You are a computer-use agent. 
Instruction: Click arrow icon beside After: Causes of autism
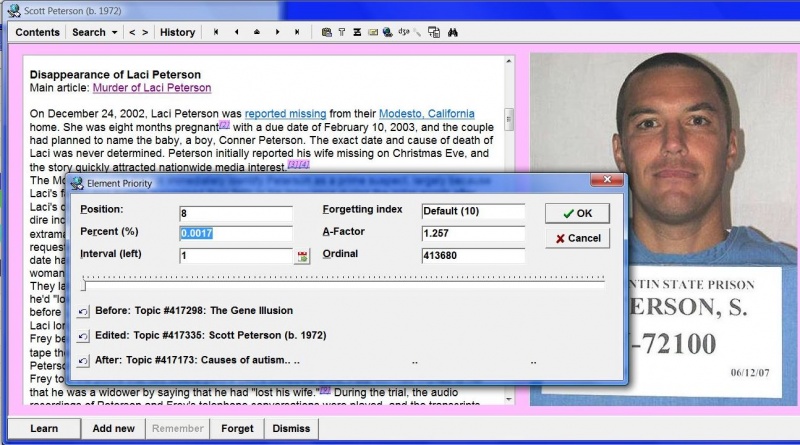(83, 359)
